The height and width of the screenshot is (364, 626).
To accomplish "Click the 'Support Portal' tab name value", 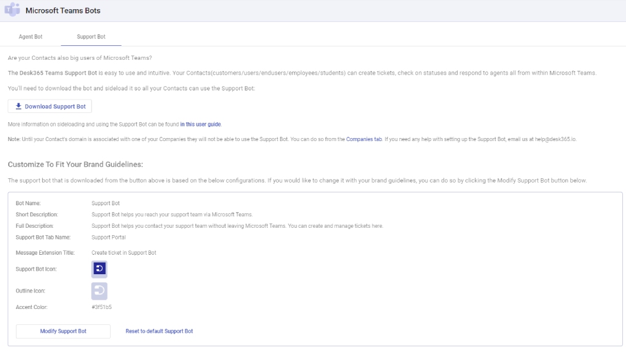I will tap(109, 237).
